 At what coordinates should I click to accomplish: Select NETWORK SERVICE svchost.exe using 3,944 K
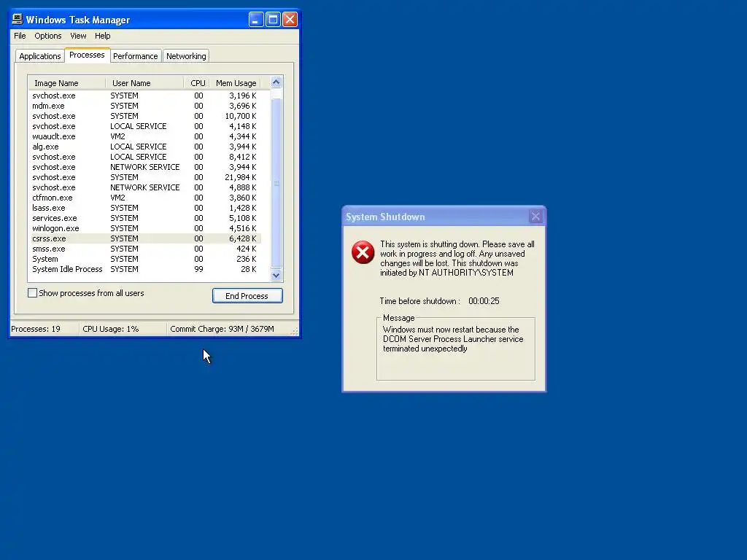tap(145, 167)
